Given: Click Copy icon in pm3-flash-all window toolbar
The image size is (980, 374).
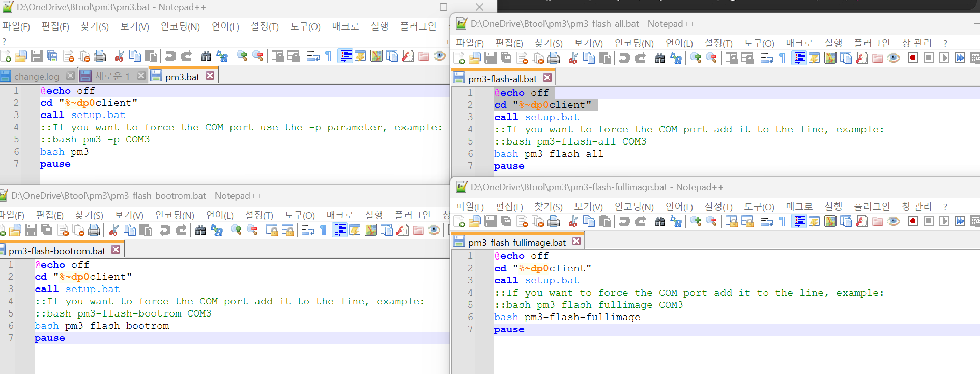Looking at the screenshot, I should pos(589,58).
